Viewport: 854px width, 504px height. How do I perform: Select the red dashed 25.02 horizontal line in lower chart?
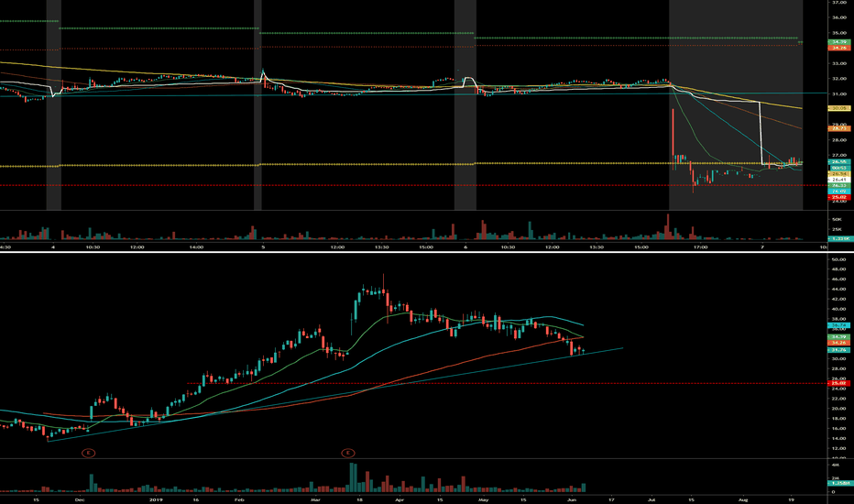pos(507,383)
